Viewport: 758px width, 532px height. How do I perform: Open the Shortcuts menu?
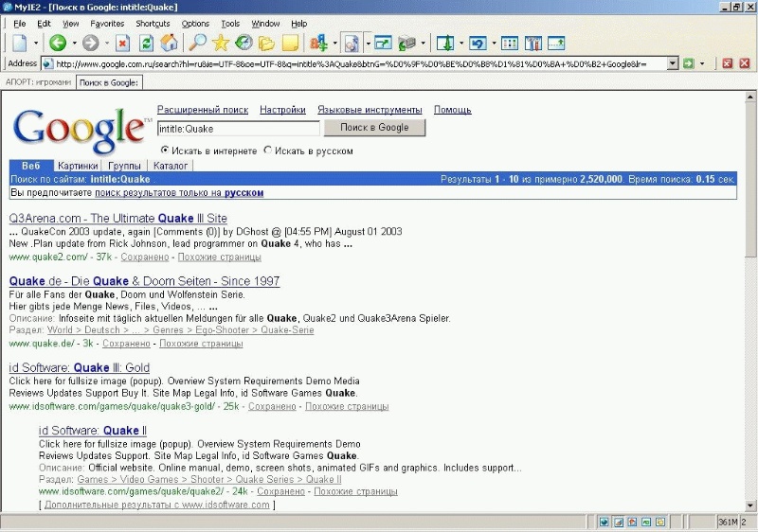(x=153, y=24)
